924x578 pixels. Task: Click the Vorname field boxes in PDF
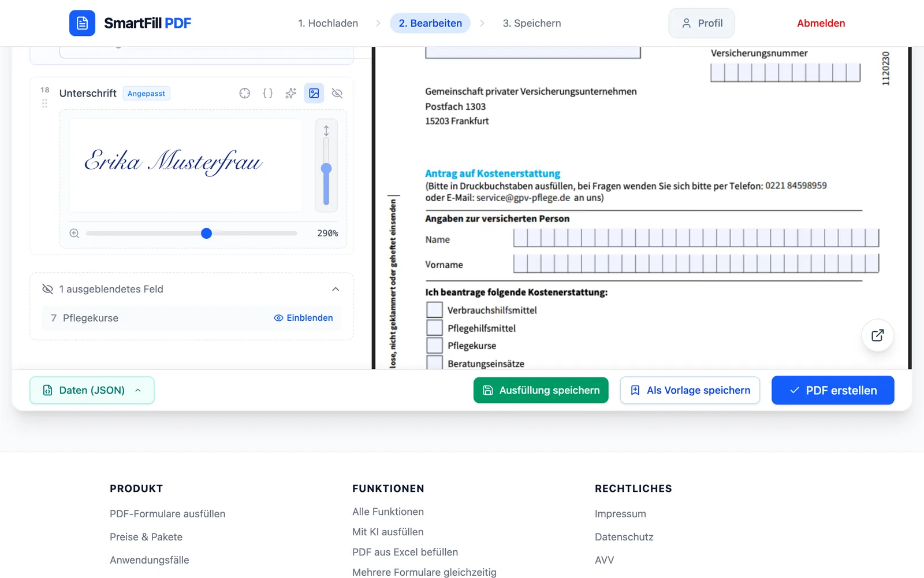[x=696, y=263]
